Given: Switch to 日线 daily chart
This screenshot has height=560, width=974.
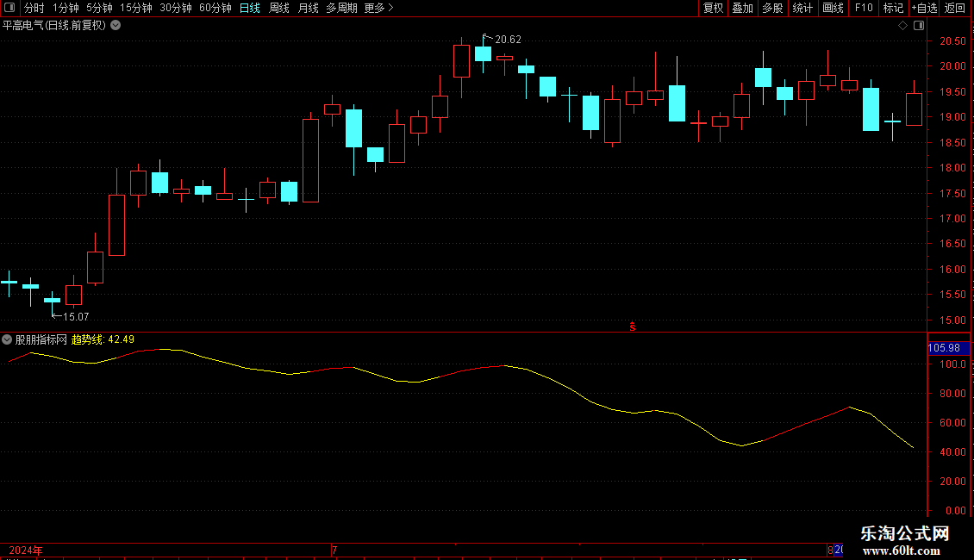Looking at the screenshot, I should tap(250, 8).
